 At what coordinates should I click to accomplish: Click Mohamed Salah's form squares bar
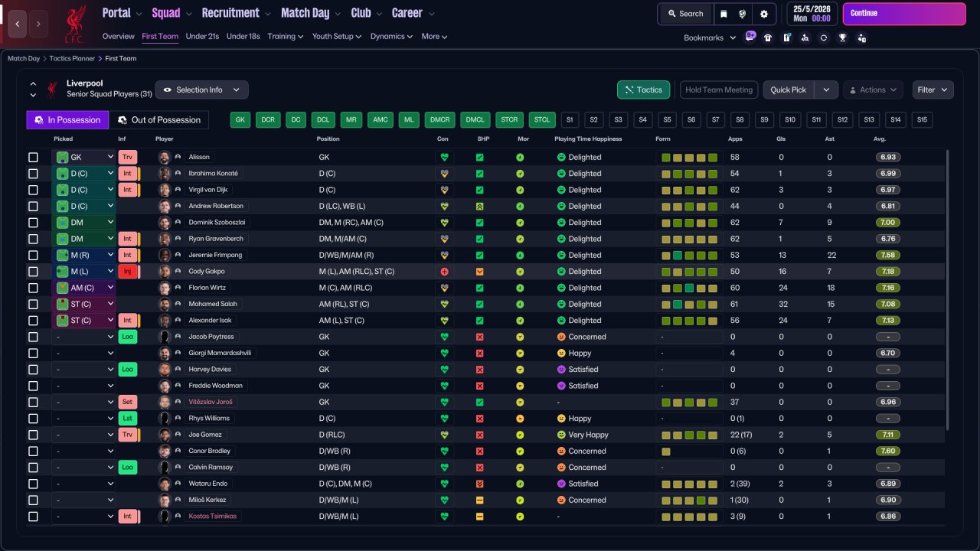coord(690,304)
